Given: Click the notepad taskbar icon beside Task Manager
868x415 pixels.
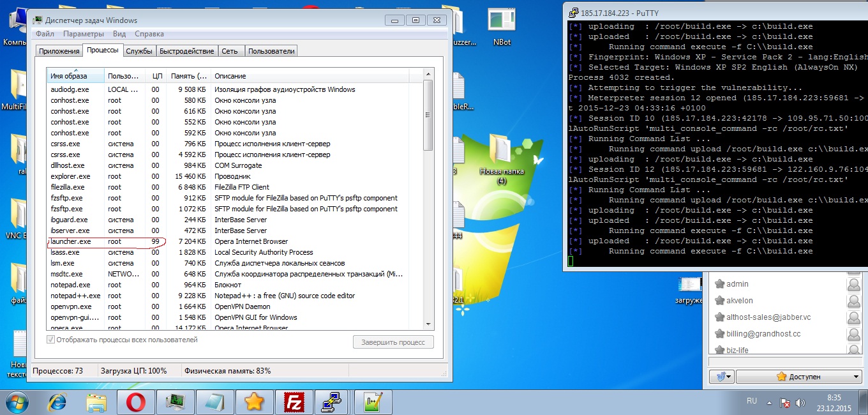Looking at the screenshot, I should tap(214, 402).
